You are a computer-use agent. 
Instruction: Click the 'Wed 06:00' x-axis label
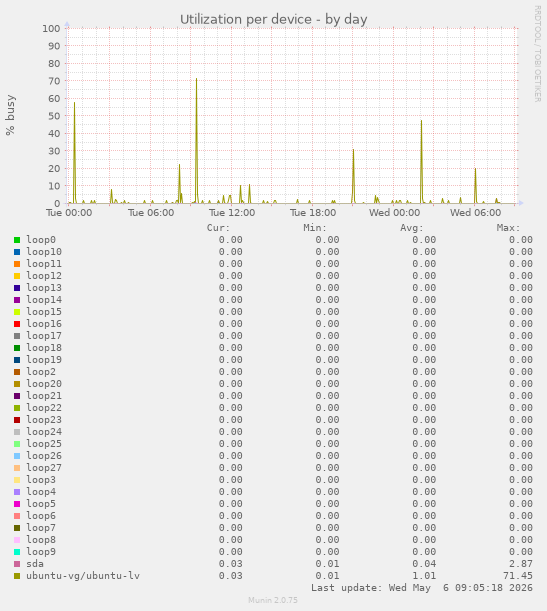click(x=476, y=213)
